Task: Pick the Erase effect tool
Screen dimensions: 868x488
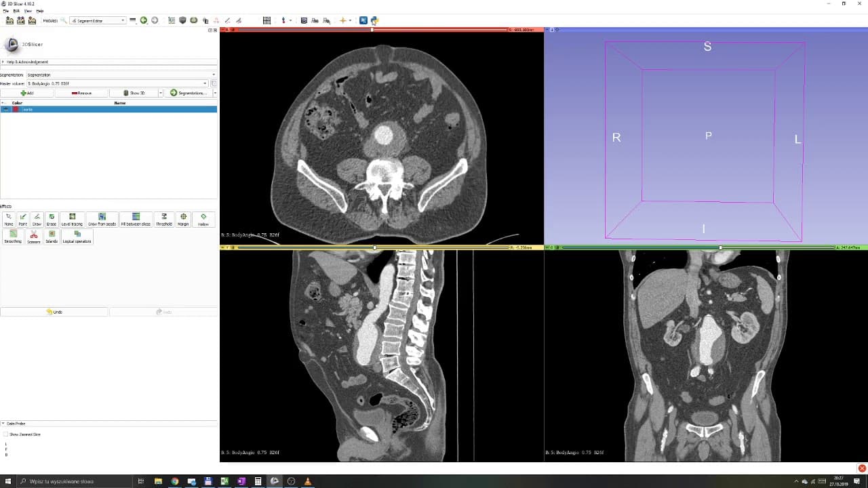Action: pos(52,220)
